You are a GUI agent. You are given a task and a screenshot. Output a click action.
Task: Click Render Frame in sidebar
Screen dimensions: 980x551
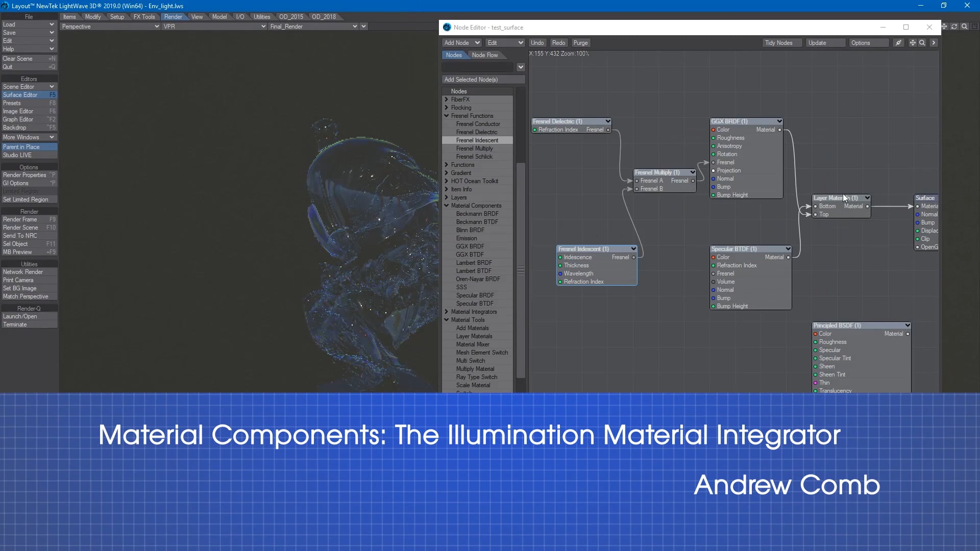(x=29, y=219)
